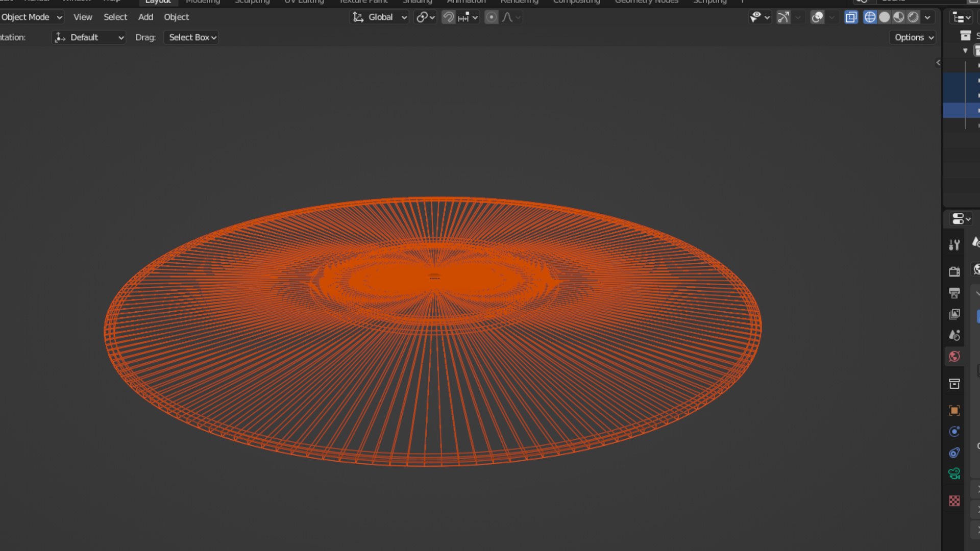The height and width of the screenshot is (551, 980).
Task: Open the snapping options dropdown
Action: pyautogui.click(x=468, y=17)
